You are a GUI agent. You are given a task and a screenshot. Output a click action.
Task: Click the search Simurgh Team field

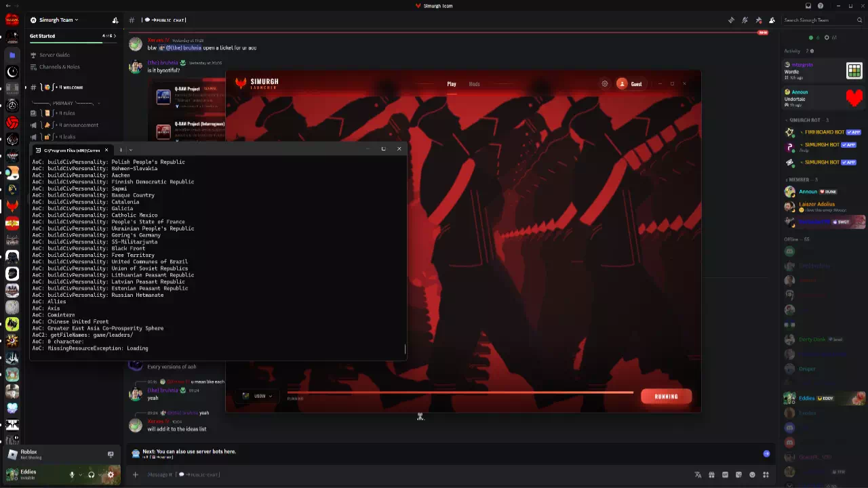822,20
